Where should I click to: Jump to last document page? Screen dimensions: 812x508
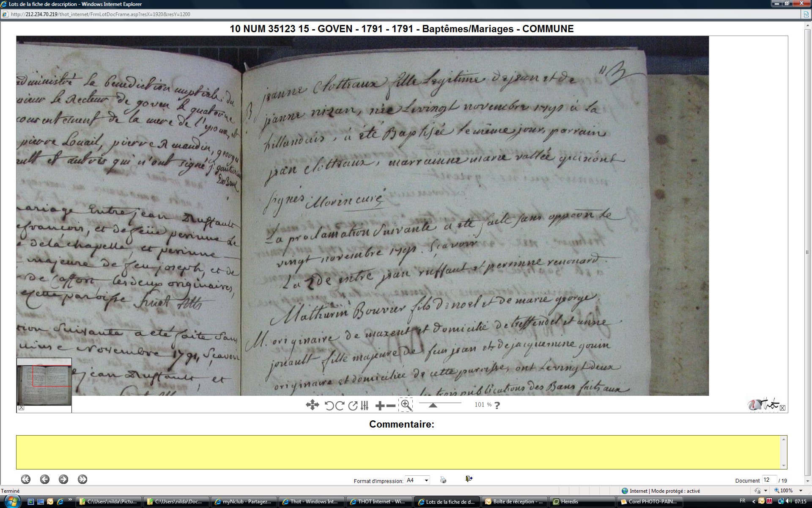tap(82, 479)
